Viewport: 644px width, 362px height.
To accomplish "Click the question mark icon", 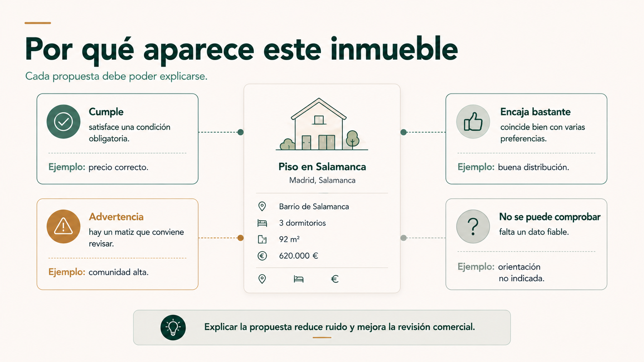I will coord(473,227).
